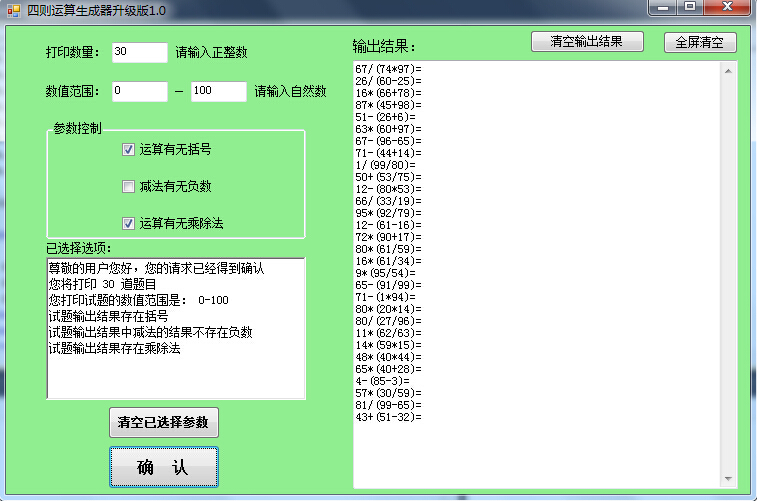Screen dimensions: 757x501
Task: Click the output line 65-(91/99)=
Action: (x=388, y=285)
